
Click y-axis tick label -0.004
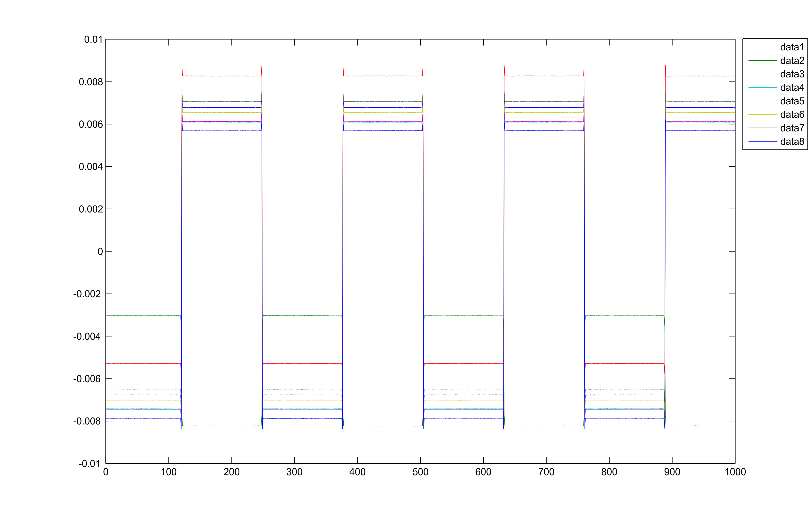pos(87,336)
